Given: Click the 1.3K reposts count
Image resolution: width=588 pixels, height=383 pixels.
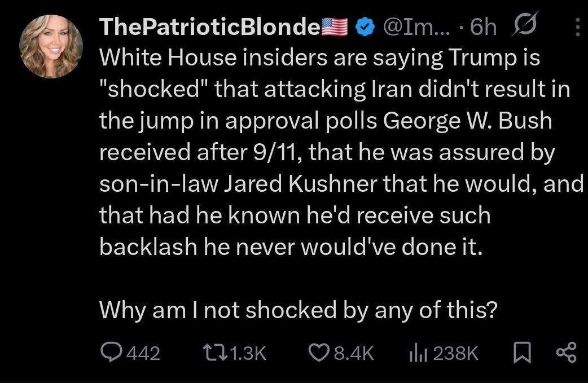Looking at the screenshot, I should 248,354.
